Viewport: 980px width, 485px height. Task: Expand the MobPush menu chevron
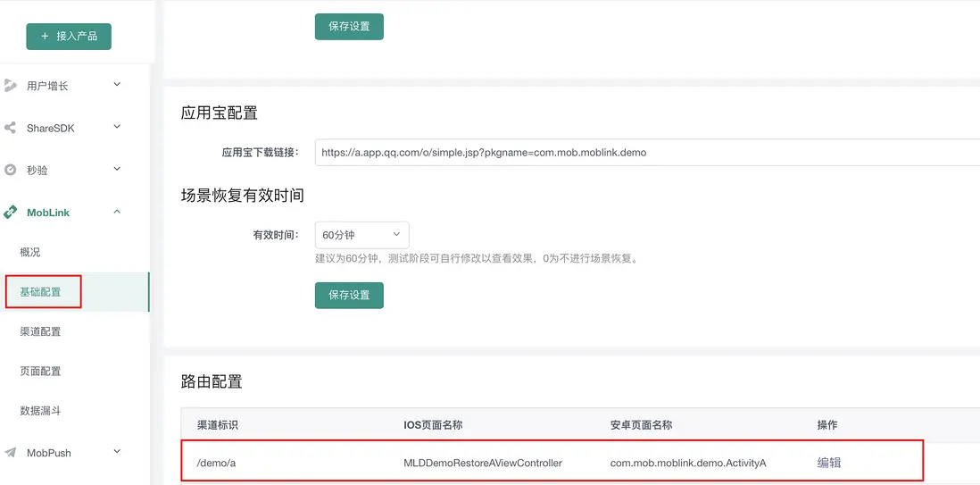[117, 451]
